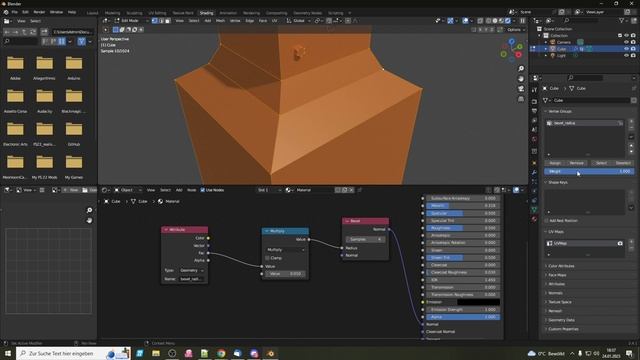The image size is (640, 360).
Task: Hide Camera in viewport with eye icon
Action: coord(626,42)
